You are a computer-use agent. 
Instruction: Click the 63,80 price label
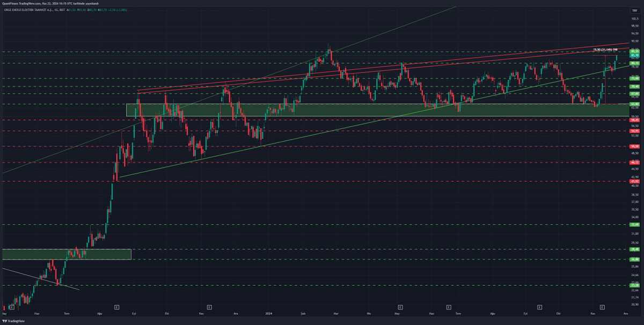click(635, 104)
